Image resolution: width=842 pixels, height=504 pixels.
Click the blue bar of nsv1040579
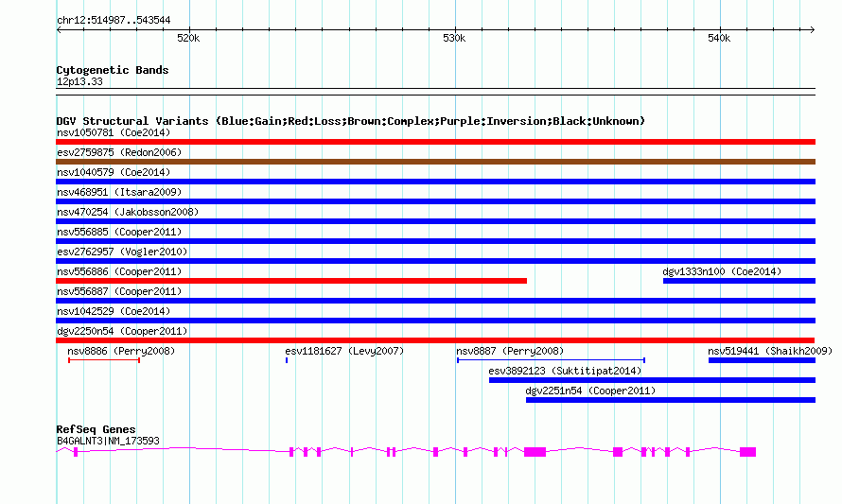point(435,182)
